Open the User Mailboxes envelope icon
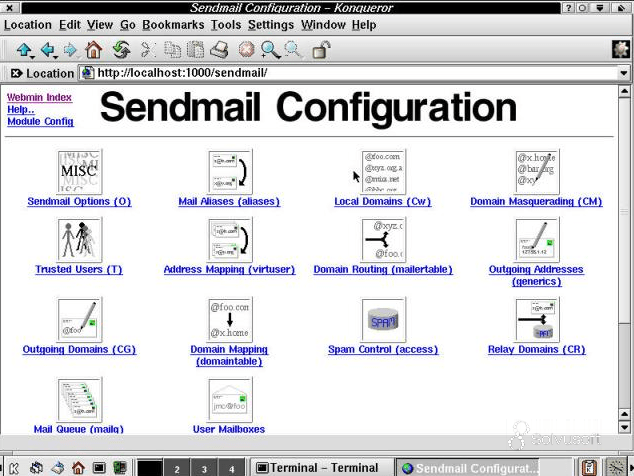The height and width of the screenshot is (476, 634). [230, 400]
